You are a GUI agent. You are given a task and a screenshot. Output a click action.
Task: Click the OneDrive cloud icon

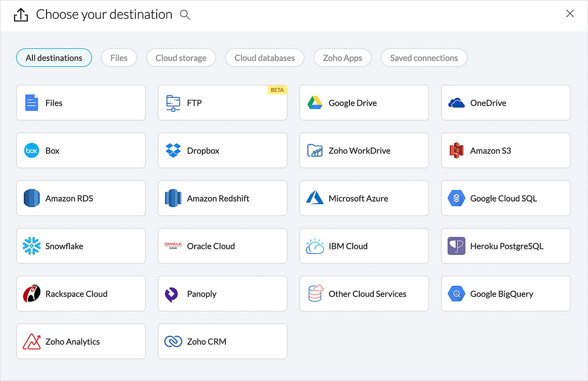click(456, 103)
